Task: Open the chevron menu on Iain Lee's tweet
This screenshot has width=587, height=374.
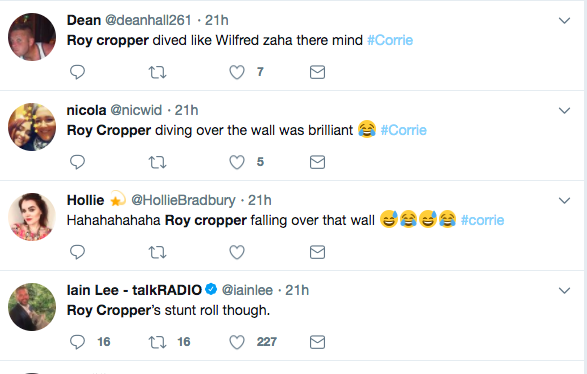Action: pyautogui.click(x=564, y=291)
